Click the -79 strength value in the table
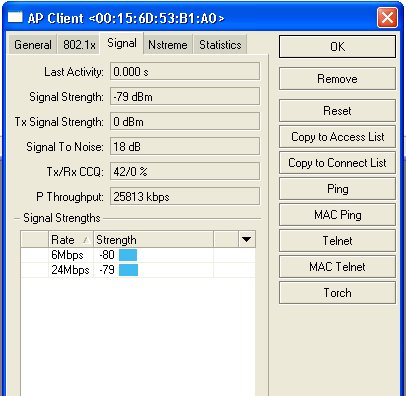The image size is (406, 396). (x=107, y=270)
